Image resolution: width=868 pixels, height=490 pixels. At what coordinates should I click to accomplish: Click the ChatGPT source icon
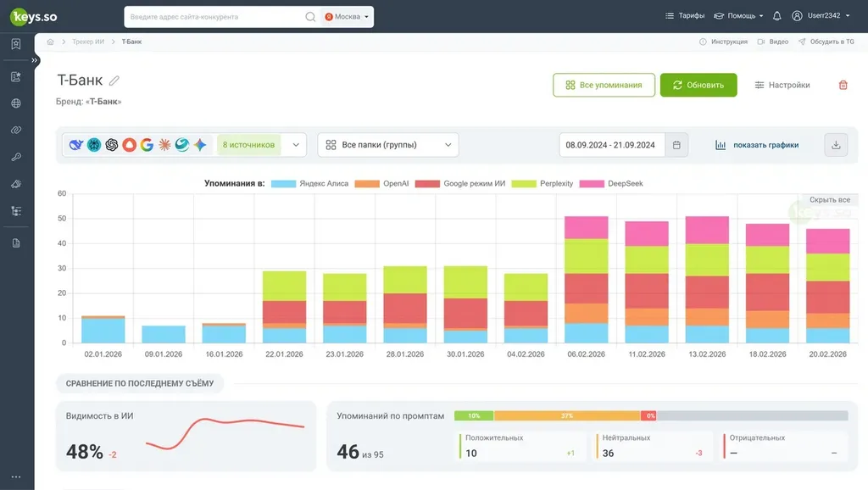[x=111, y=144]
